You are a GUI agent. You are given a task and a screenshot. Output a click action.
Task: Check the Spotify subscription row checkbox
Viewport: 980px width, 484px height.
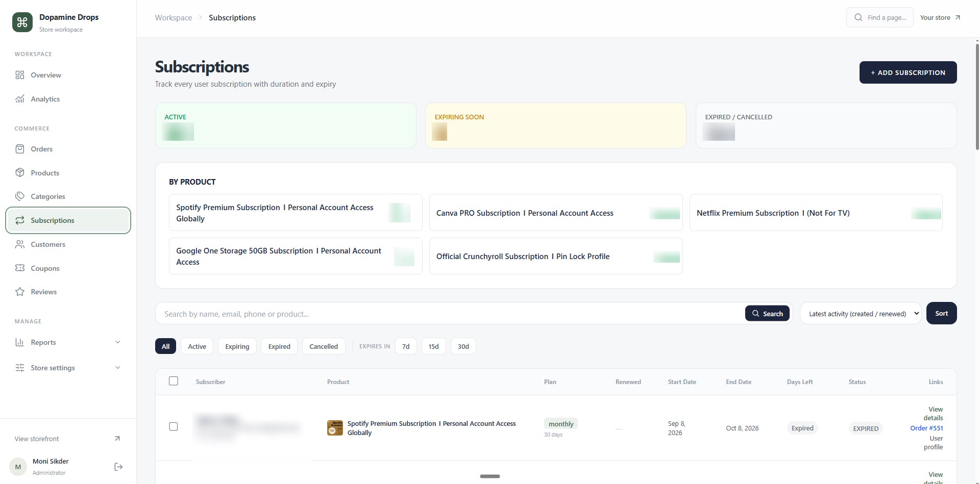174,426
